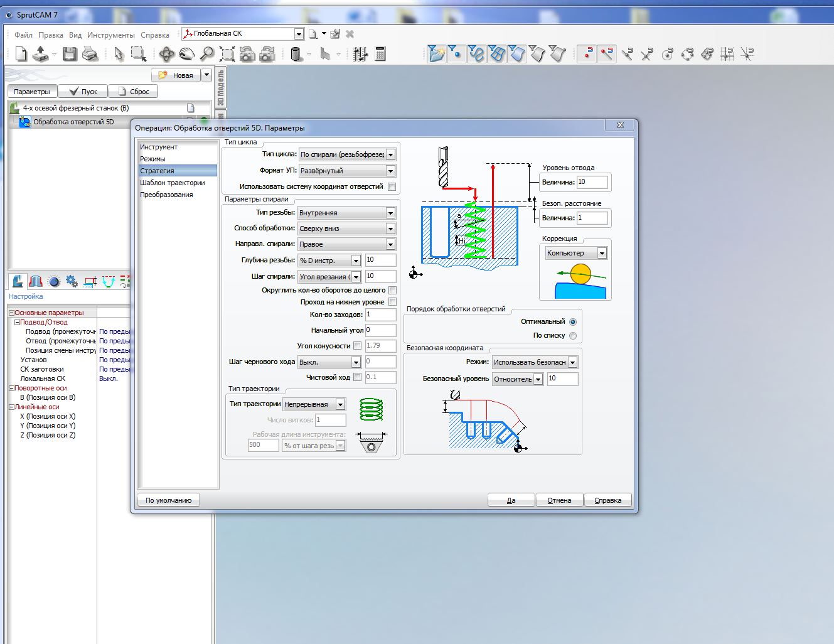Choose the pan view hand tool

coord(186,55)
